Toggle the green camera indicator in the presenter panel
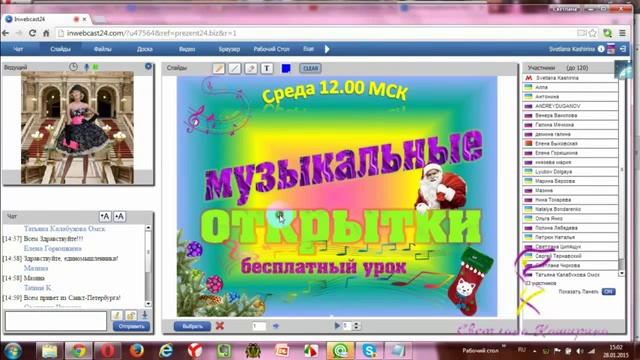Screen dimensions: 640x360 [96, 67]
